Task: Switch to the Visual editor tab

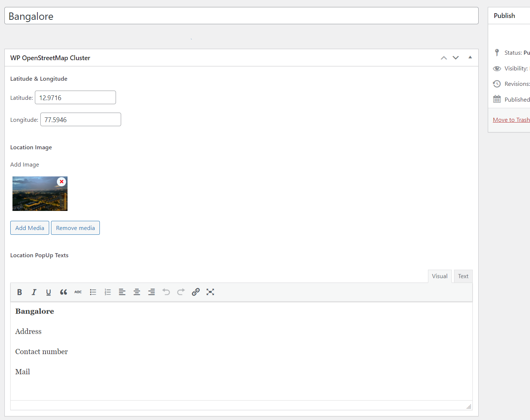Action: 439,276
